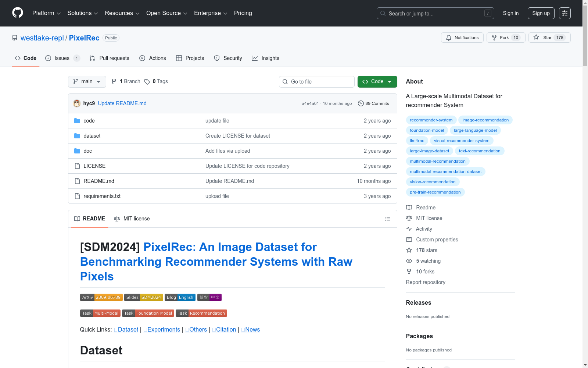
Task: Click the fork icon next to 10 forks
Action: coord(409,272)
